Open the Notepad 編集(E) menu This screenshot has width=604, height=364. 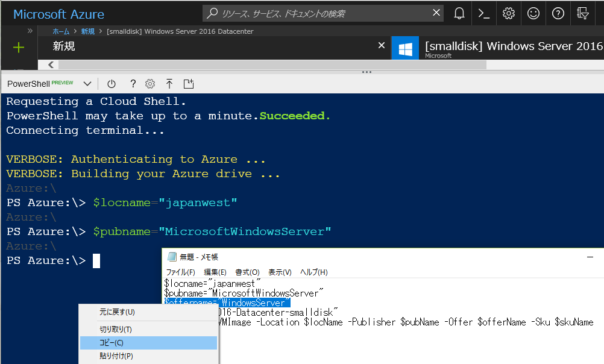click(215, 272)
